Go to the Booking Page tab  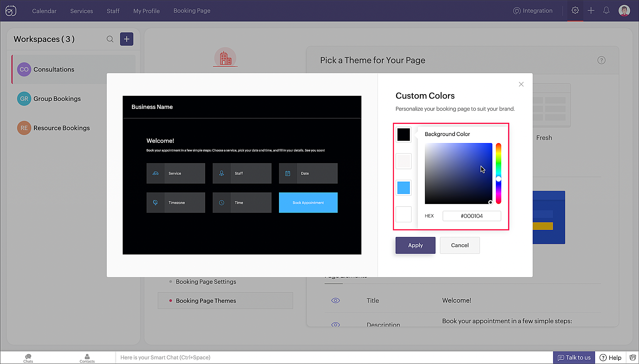(x=192, y=11)
